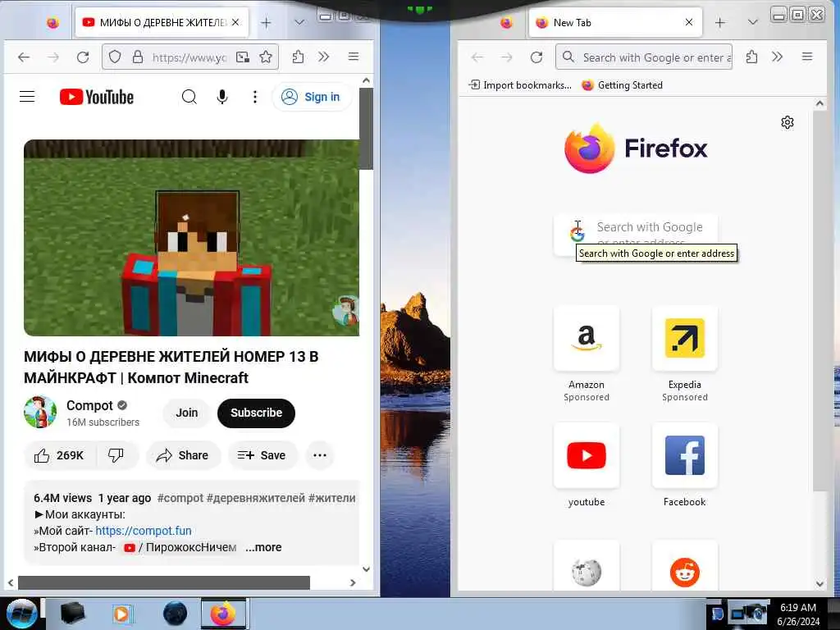Reload the YouTube page
Screen dimensions: 840x630
pos(83,57)
